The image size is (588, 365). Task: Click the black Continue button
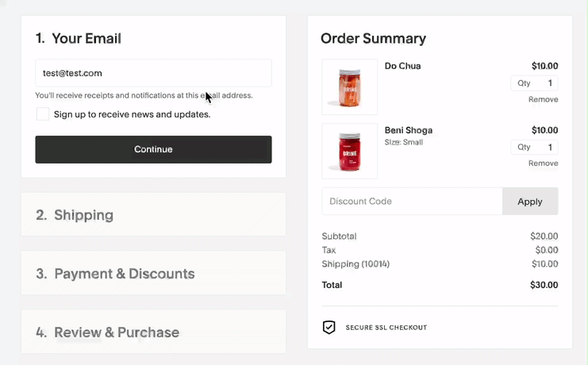point(153,149)
